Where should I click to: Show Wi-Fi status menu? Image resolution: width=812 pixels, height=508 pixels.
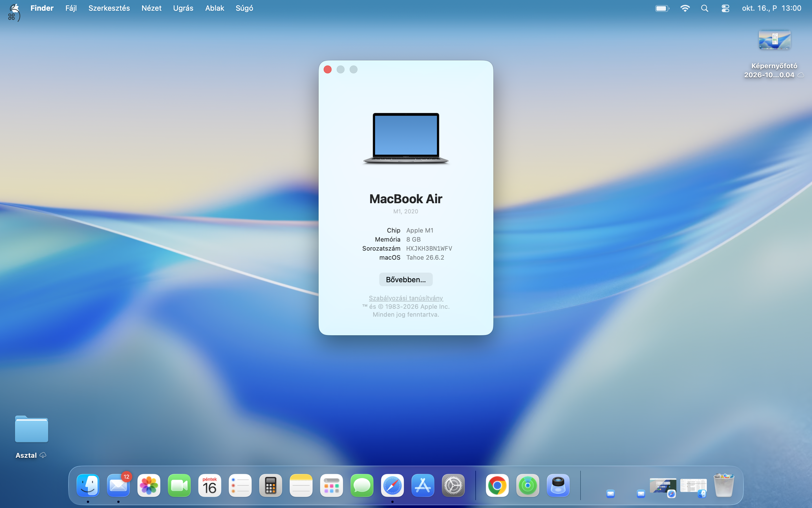pyautogui.click(x=685, y=8)
